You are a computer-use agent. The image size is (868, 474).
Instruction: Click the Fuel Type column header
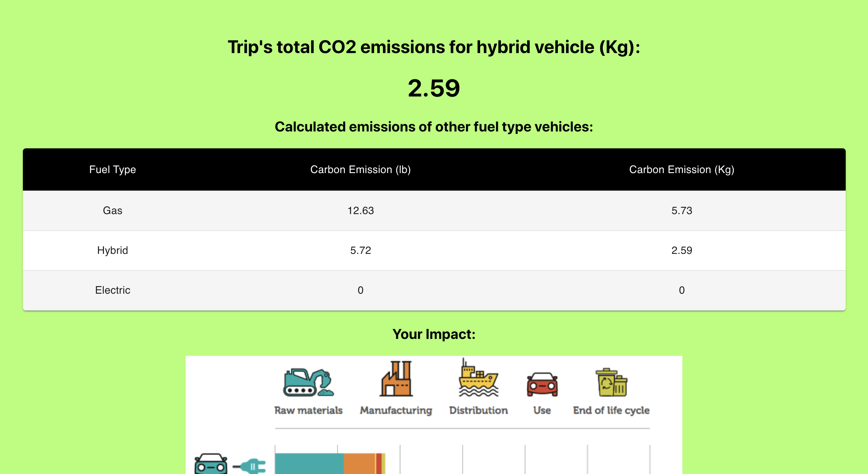pos(112,169)
